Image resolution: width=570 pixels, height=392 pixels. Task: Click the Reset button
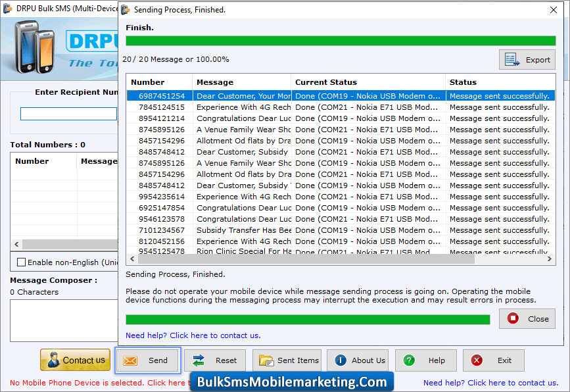click(215, 360)
